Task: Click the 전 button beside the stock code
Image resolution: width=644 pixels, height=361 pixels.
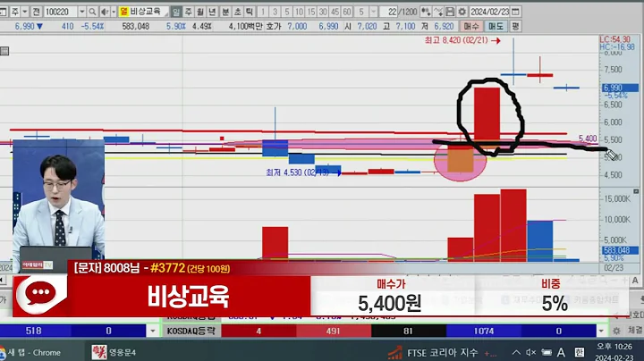Action: pyautogui.click(x=36, y=12)
